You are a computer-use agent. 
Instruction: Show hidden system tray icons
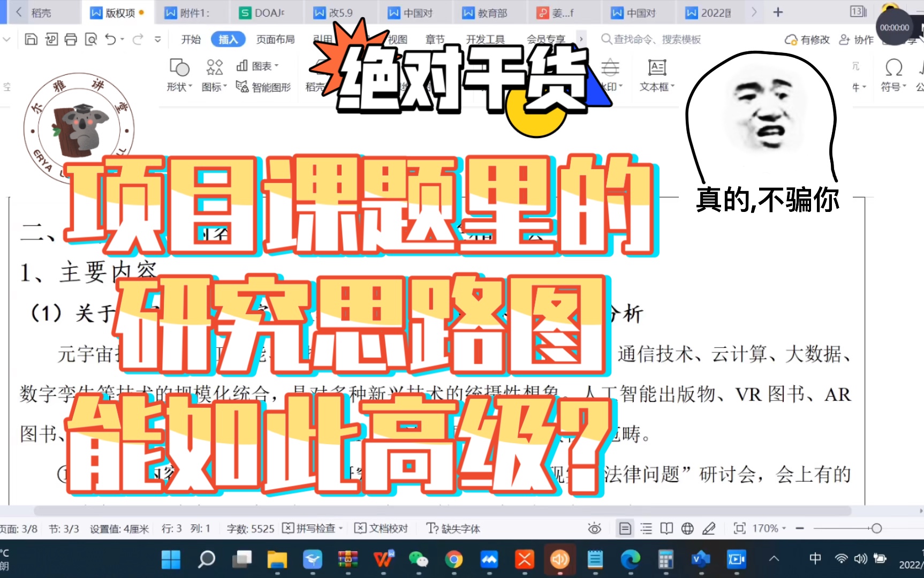774,559
